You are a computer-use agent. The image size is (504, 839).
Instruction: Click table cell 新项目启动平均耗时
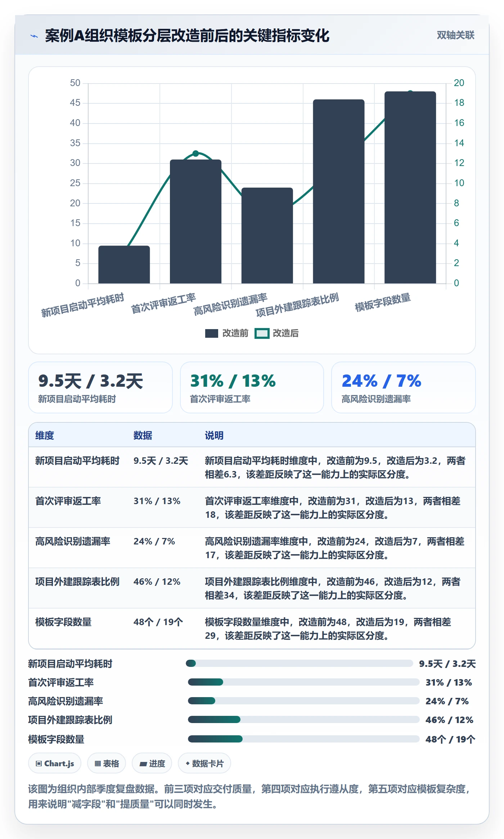click(77, 461)
